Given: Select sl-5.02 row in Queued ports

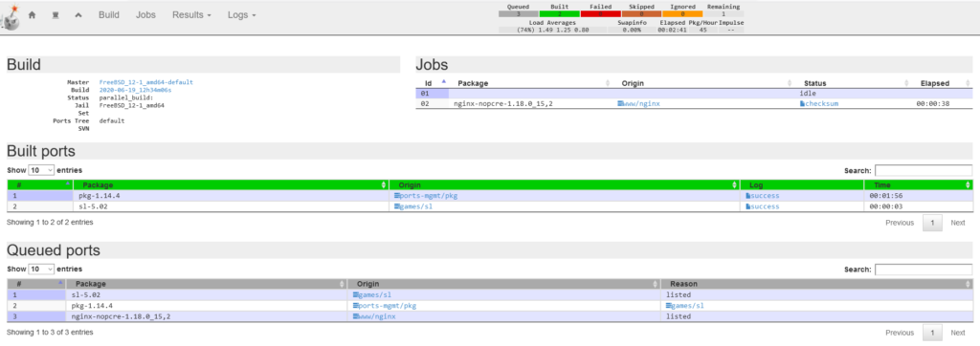Looking at the screenshot, I should (490, 294).
